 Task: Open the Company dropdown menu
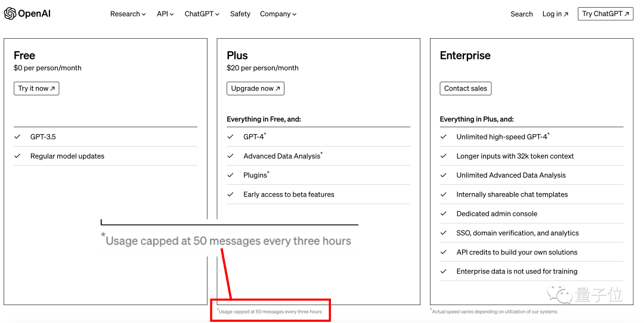(278, 14)
